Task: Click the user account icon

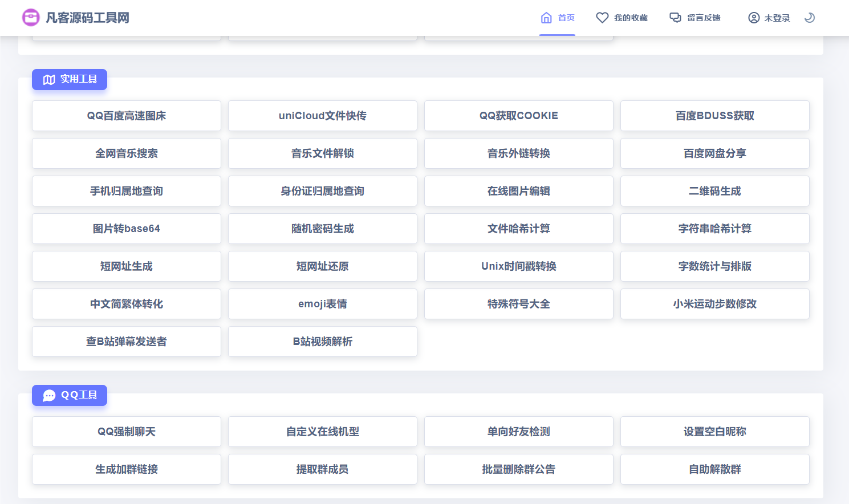Action: click(x=754, y=18)
